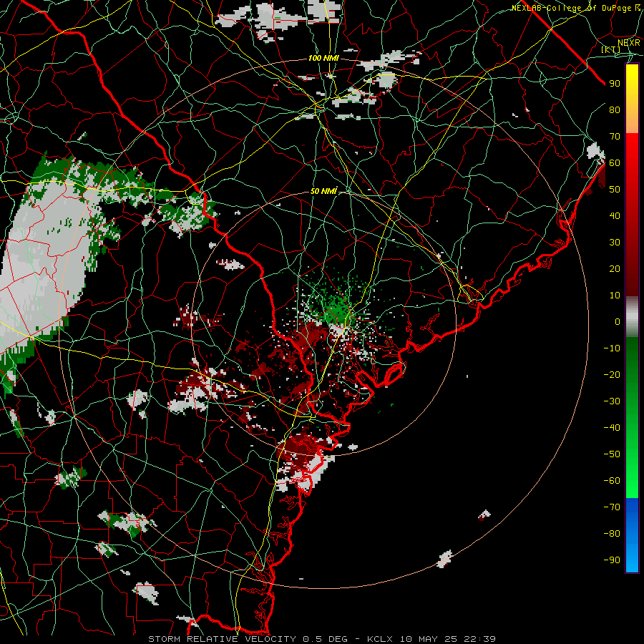Click the -30 value on the velocity scale

[x=612, y=401]
